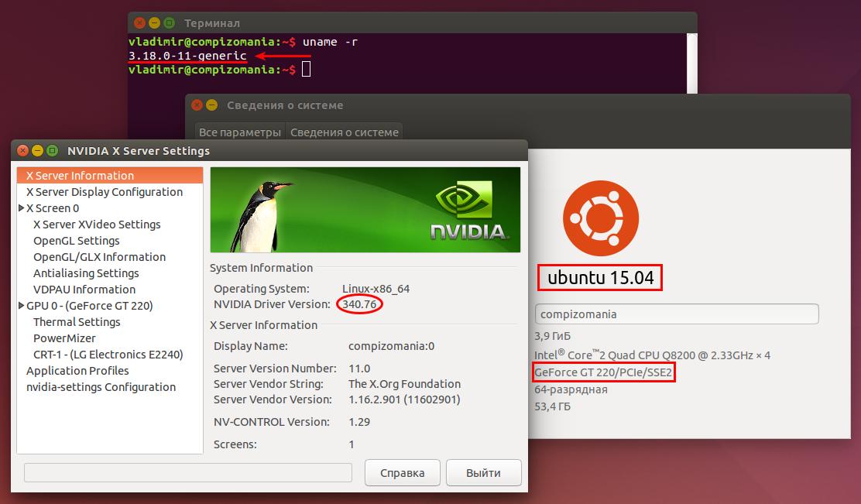861x504 pixels.
Task: Click the 340.76 driver version value
Action: 360,304
